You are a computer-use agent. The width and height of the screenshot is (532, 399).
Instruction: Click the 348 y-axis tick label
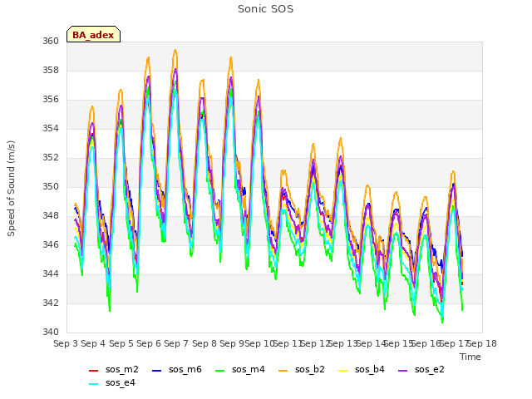pos(51,216)
